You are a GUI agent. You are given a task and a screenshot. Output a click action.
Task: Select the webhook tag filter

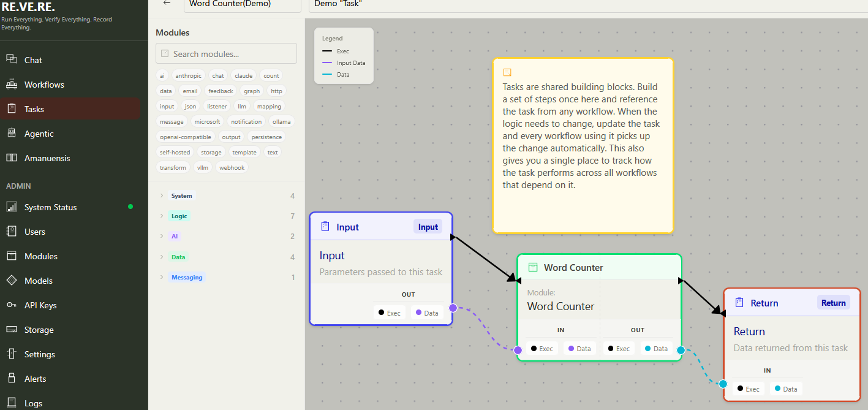pos(232,167)
